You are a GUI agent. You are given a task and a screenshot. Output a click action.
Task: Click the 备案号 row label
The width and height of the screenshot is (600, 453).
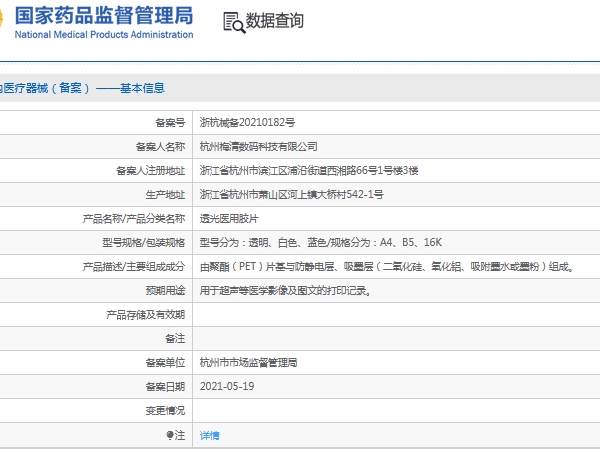[170, 122]
